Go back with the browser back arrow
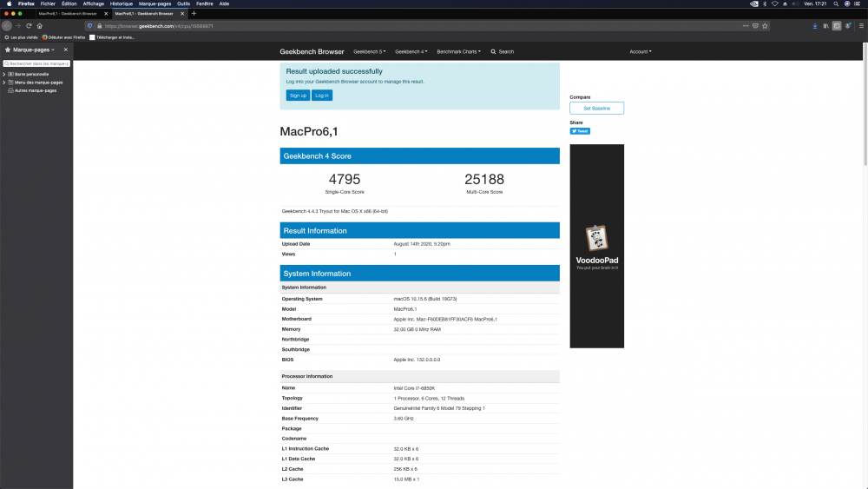Viewport: 868px width, 489px height. 7,26
